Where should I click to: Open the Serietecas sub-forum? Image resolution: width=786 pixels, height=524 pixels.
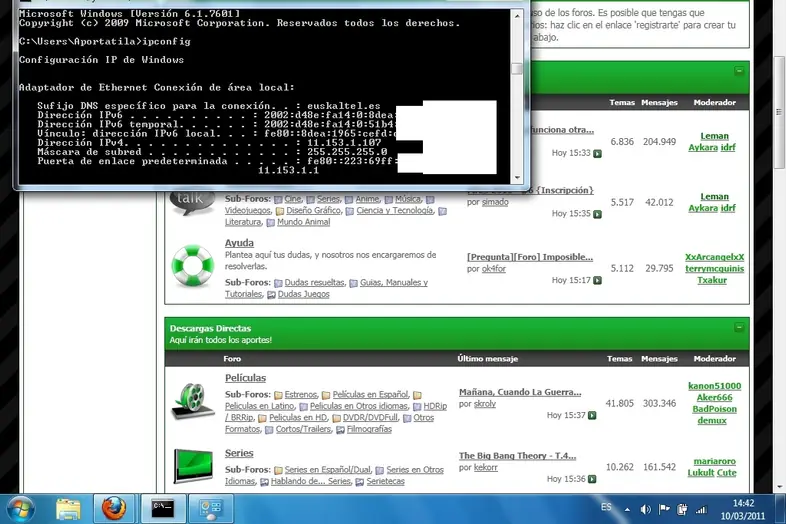coord(385,481)
